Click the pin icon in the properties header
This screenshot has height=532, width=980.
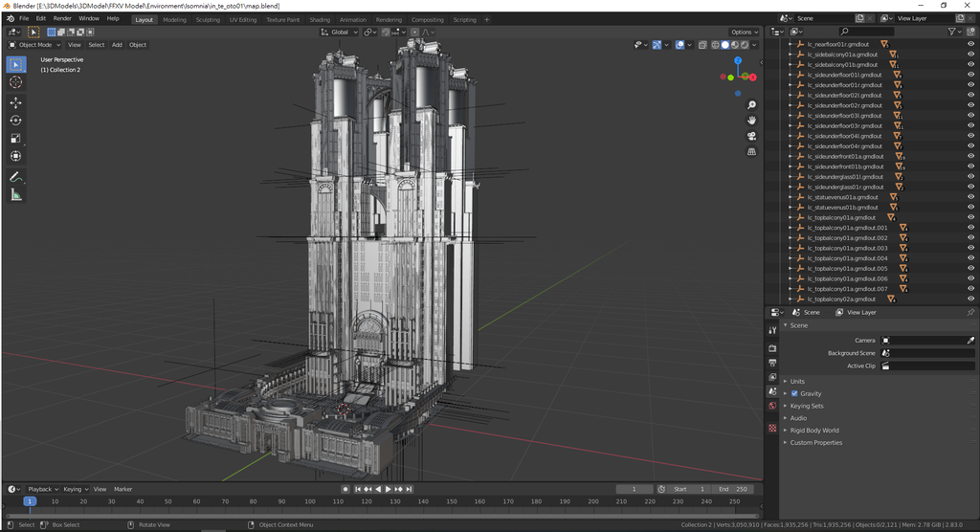[x=970, y=312]
